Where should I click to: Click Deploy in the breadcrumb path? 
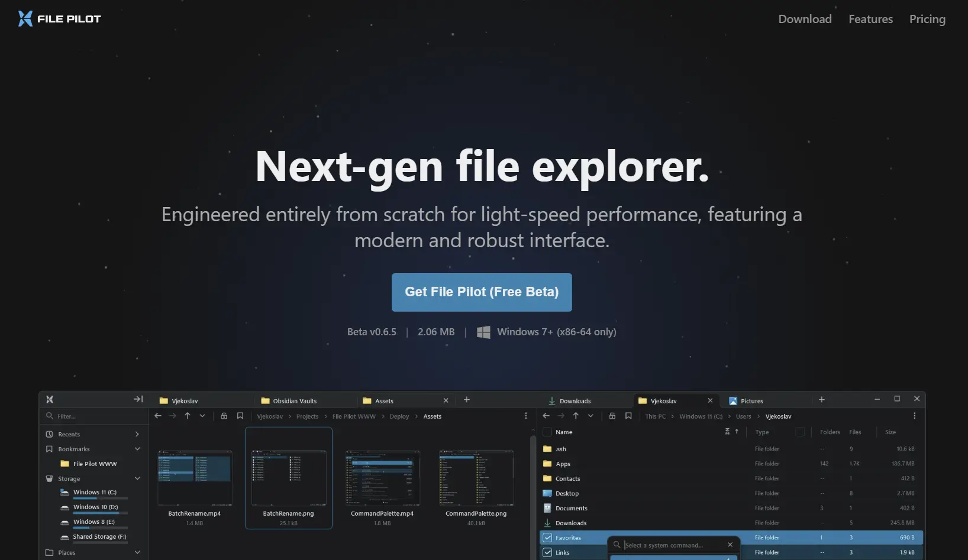click(x=399, y=416)
